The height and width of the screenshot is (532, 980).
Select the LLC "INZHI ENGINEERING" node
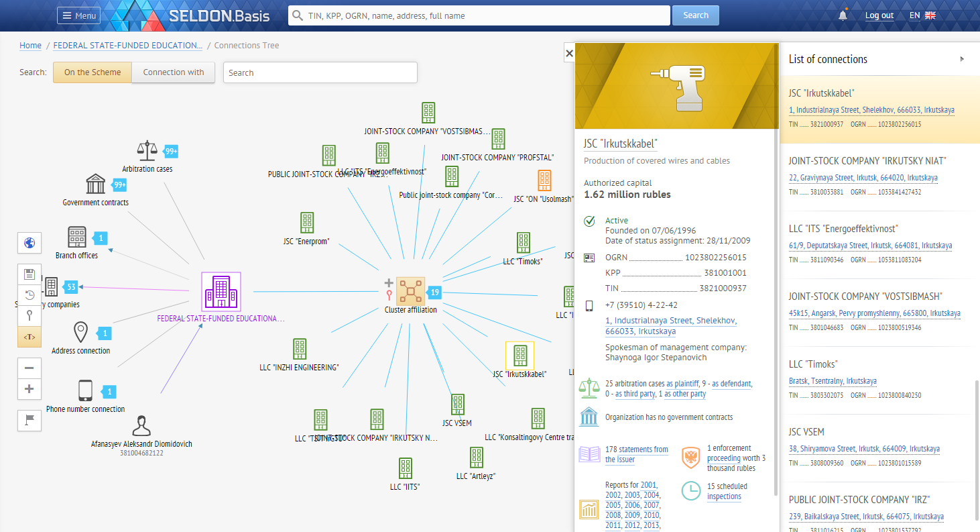[300, 349]
